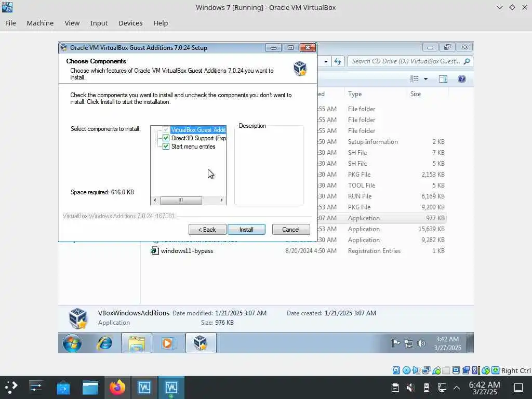The width and height of the screenshot is (532, 399).
Task: Open the Help menu
Action: 161,23
